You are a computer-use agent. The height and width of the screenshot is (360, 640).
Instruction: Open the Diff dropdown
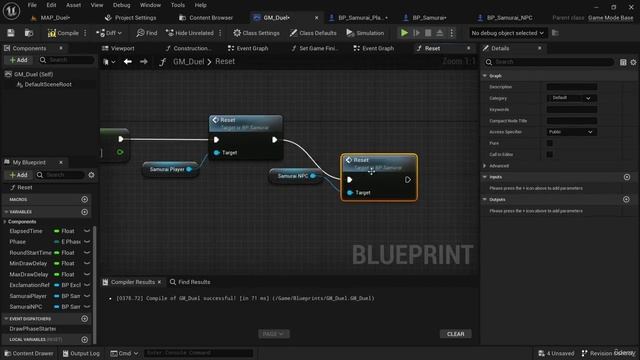(109, 33)
